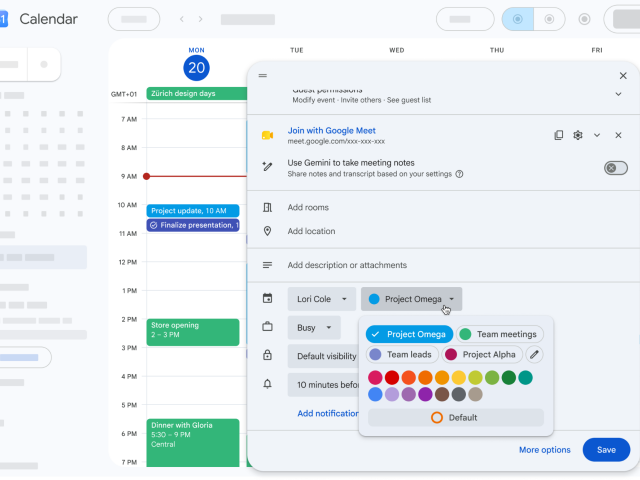This screenshot has width=640, height=480.
Task: Select Project Alpha color label
Action: [482, 354]
